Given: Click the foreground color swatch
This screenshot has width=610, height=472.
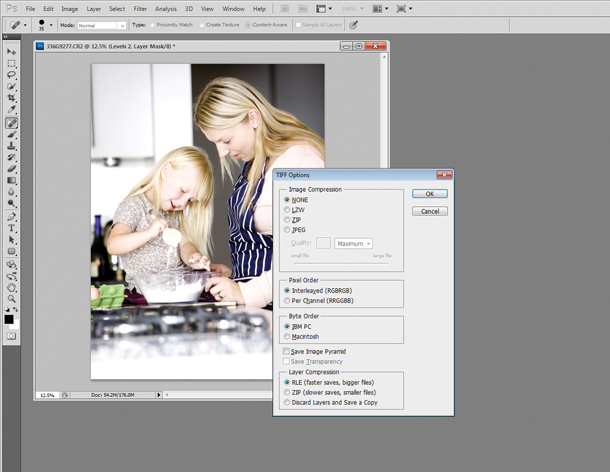Looking at the screenshot, I should pos(9,319).
